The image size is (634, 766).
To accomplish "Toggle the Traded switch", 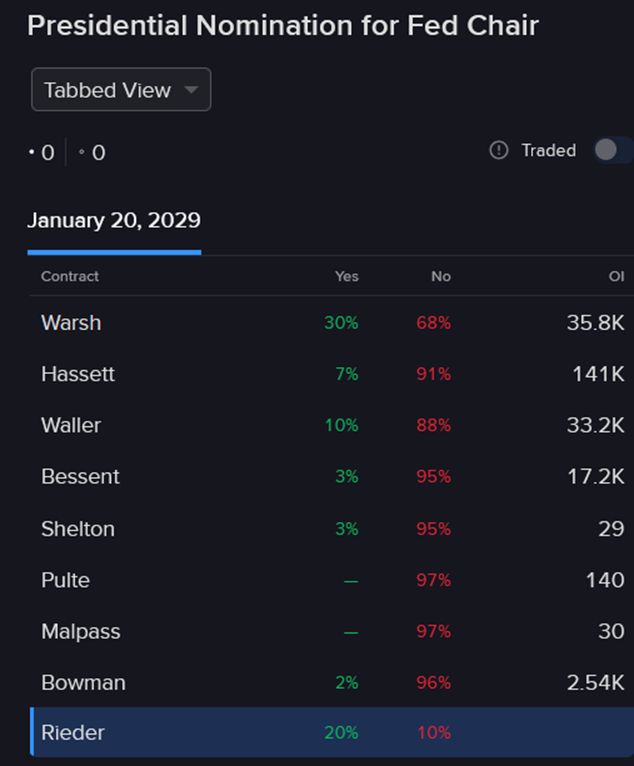I will point(613,150).
